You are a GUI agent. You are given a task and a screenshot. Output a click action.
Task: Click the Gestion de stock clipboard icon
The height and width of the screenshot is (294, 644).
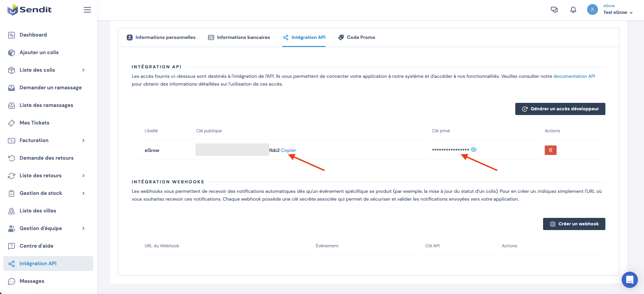coord(12,193)
